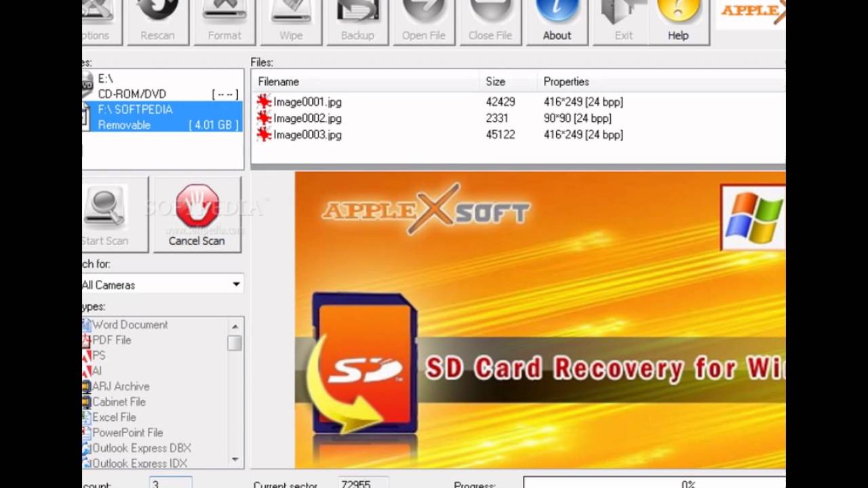The image size is (868, 488).
Task: Select the F:\ SOFTPEDIA removable drive
Action: point(163,117)
